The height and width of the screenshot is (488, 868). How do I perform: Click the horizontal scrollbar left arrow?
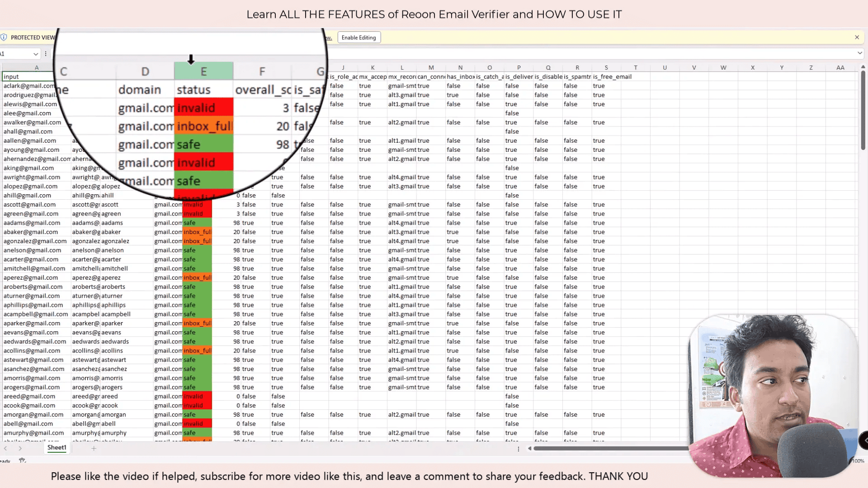click(529, 449)
